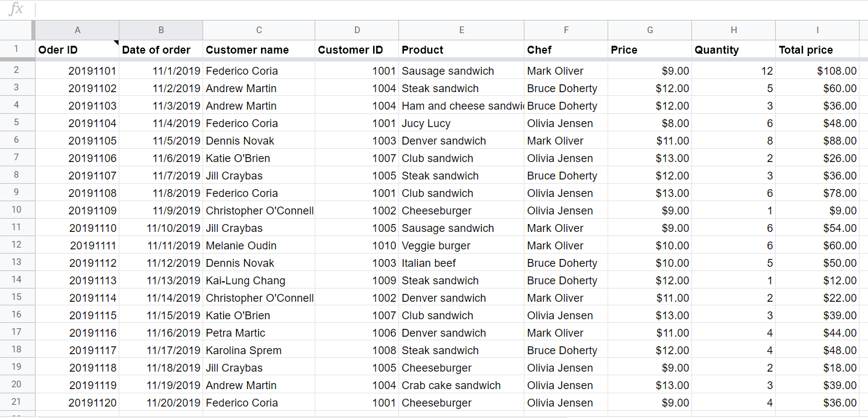Select the Crab cake sandwich cell
This screenshot has height=418, width=868.
click(x=461, y=385)
